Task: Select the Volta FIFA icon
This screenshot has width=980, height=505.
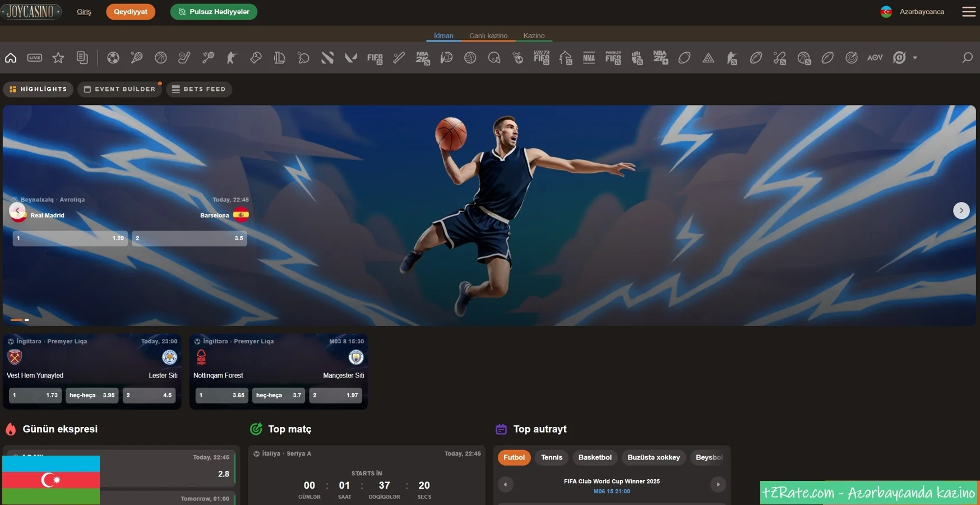Action: [542, 58]
